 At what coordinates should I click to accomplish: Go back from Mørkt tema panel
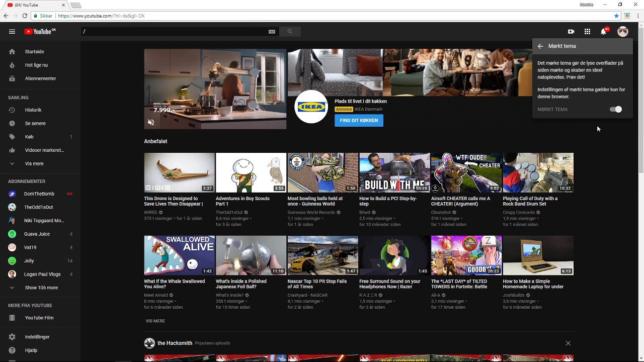coord(540,46)
